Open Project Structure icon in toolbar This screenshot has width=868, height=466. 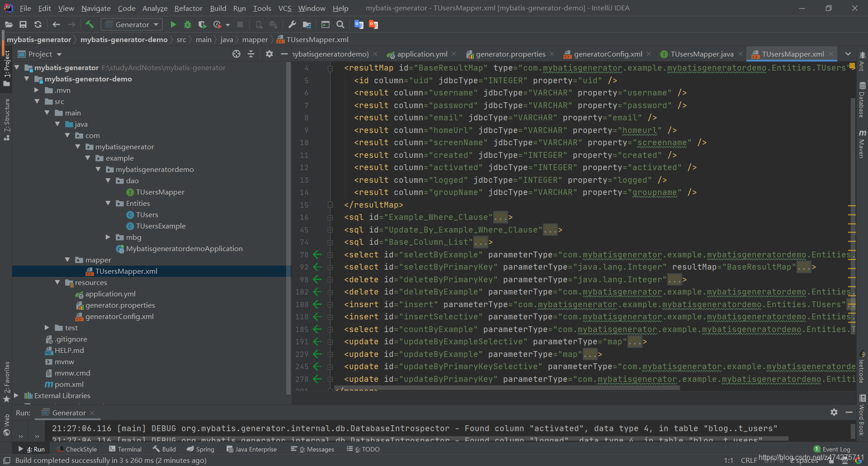[307, 24]
